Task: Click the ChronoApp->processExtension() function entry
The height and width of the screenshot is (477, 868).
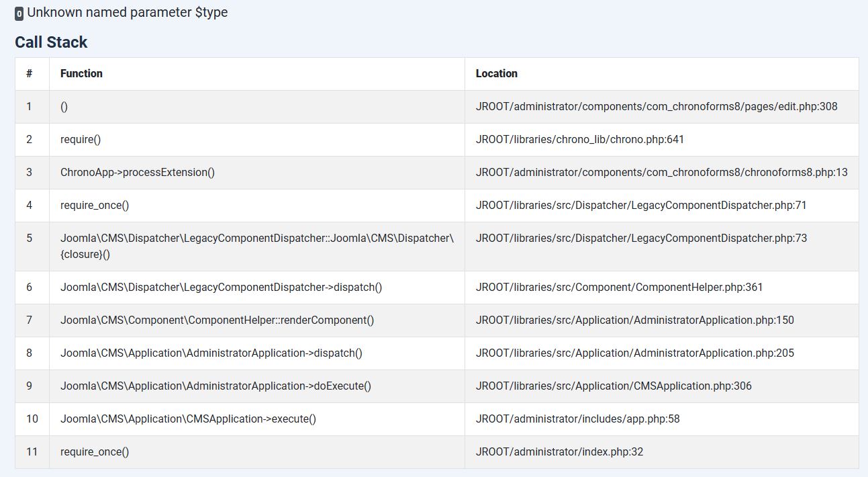Action: 137,172
